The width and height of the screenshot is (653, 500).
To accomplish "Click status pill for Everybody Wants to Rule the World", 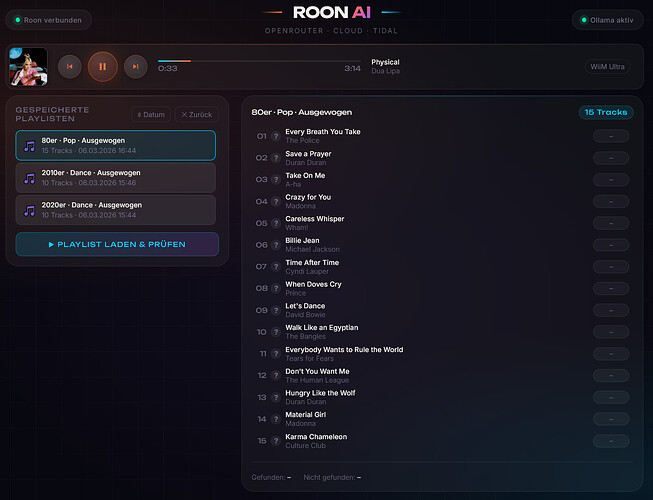I will [x=611, y=354].
